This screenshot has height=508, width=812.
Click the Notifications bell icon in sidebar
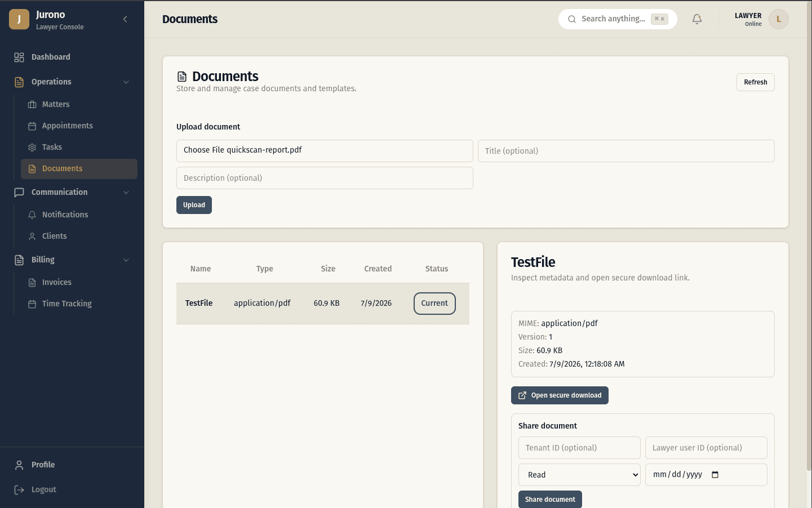pos(32,215)
